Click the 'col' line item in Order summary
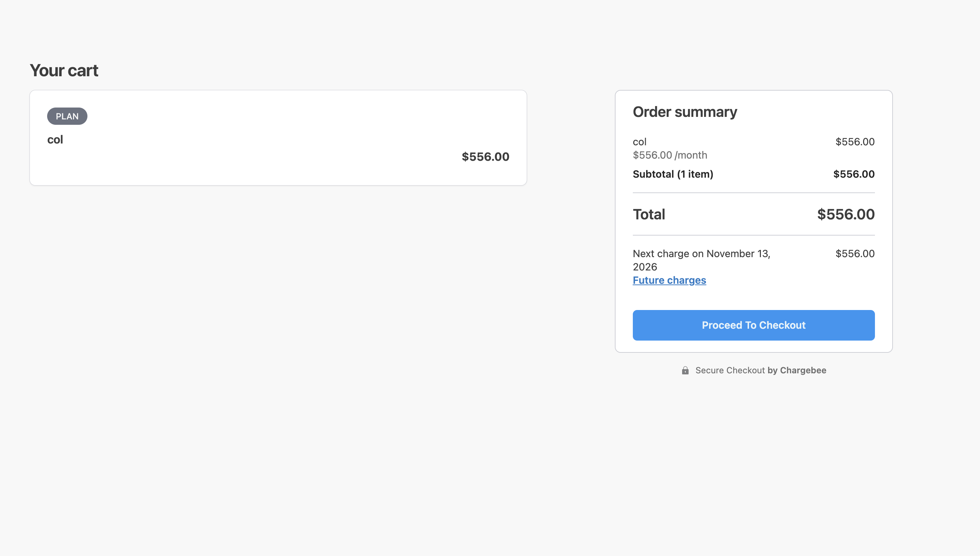Screen dimensions: 980x556 pos(640,142)
